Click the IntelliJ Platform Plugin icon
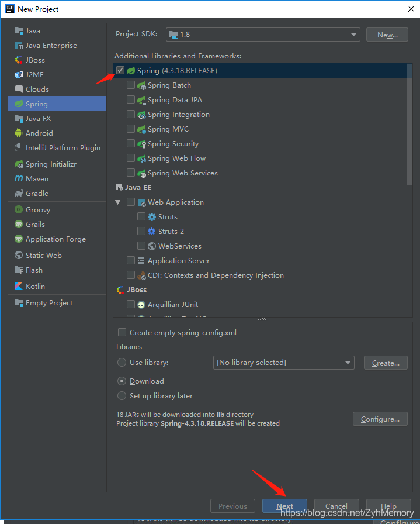This screenshot has width=420, height=524. tap(19, 148)
